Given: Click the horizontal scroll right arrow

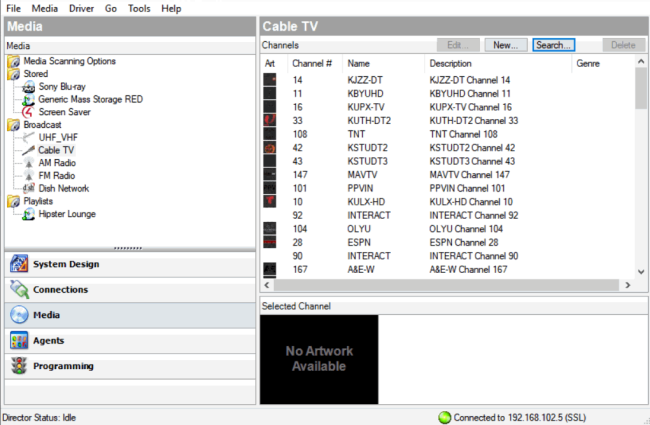Looking at the screenshot, I should (x=628, y=285).
